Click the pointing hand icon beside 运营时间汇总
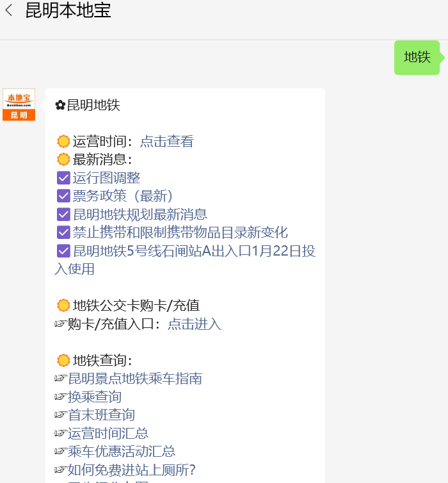Image resolution: width=448 pixels, height=483 pixels. [x=61, y=433]
